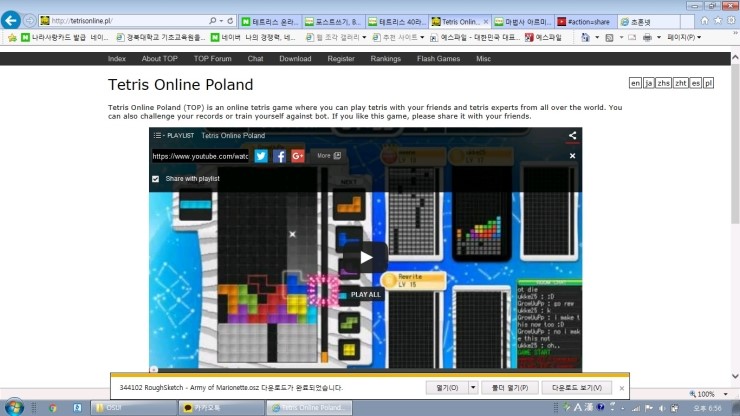
Task: Go to TOP Forum menu item
Action: coord(212,59)
